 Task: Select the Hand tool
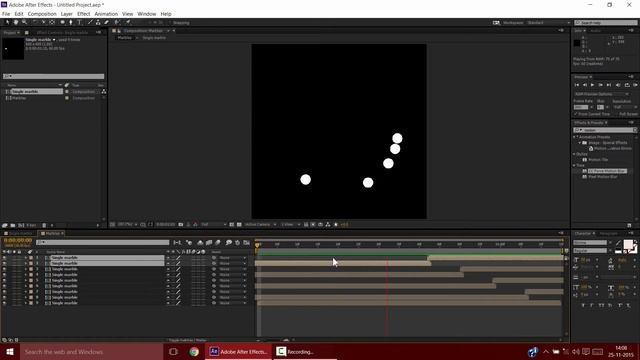click(16, 22)
